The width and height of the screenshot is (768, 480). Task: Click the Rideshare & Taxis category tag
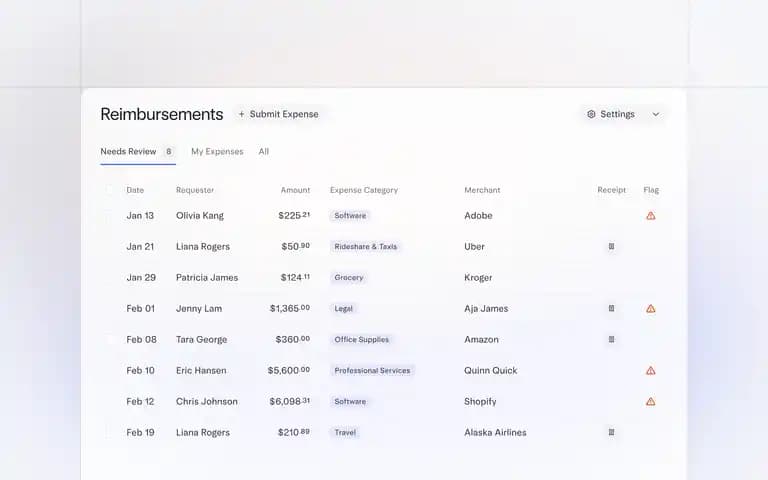[x=365, y=246]
